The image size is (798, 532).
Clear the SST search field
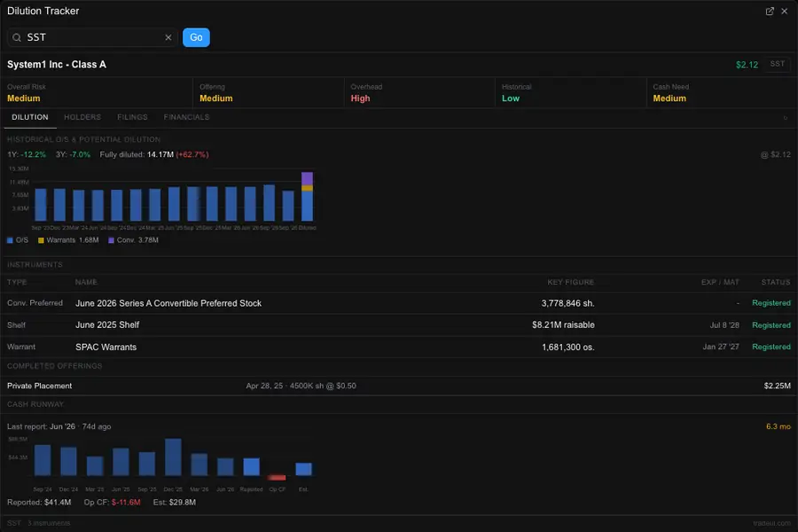point(168,37)
